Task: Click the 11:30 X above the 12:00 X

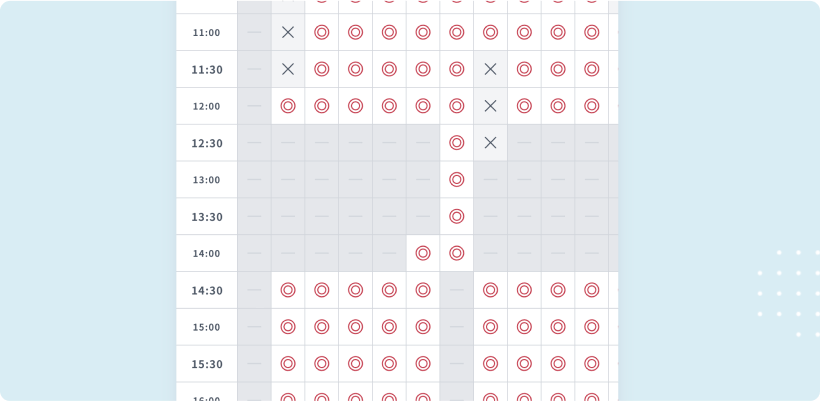Action: tap(490, 69)
